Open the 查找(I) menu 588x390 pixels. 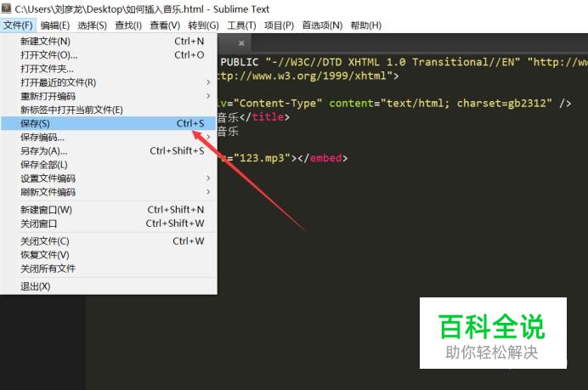click(x=128, y=25)
